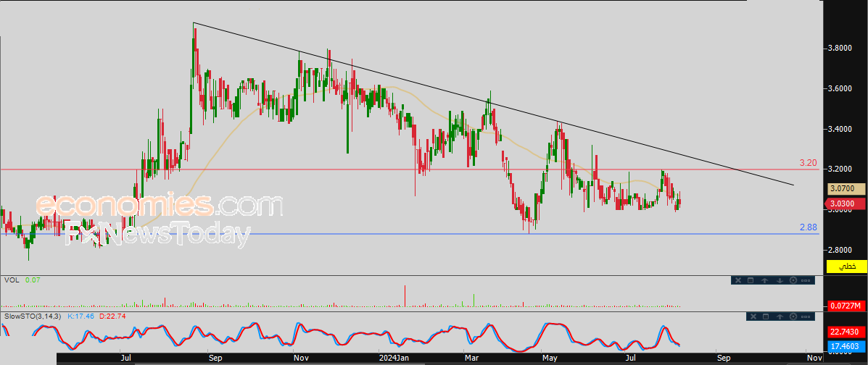Click the 2.8000 price axis label
868x365 pixels.
pyautogui.click(x=840, y=250)
